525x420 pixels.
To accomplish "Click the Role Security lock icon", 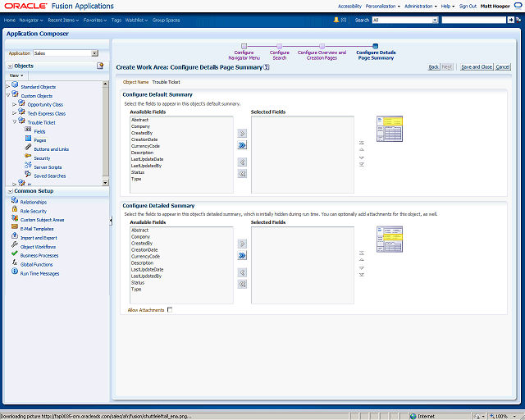I will click(x=15, y=209).
